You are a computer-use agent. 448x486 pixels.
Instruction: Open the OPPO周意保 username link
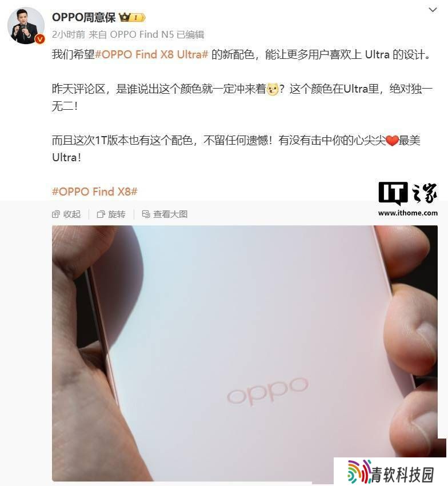[83, 17]
